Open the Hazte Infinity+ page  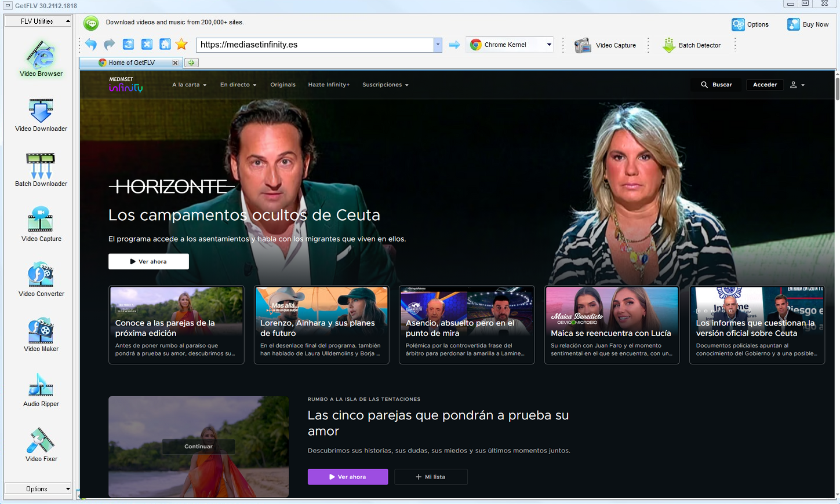329,85
